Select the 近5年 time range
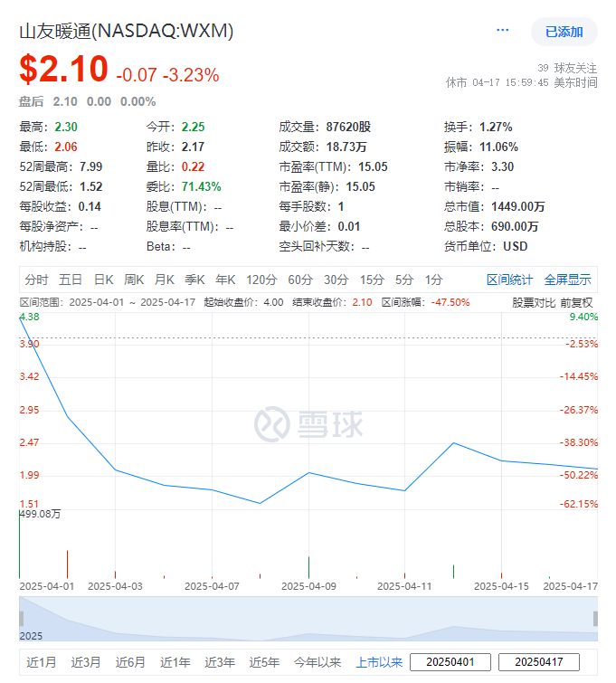The width and height of the screenshot is (616, 683). tap(264, 662)
